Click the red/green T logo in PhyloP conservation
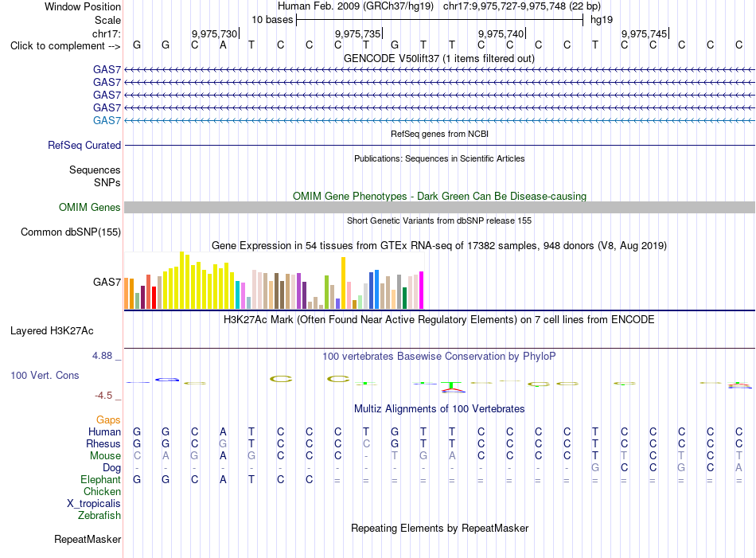Image resolution: width=756 pixels, height=558 pixels. pyautogui.click(x=451, y=387)
